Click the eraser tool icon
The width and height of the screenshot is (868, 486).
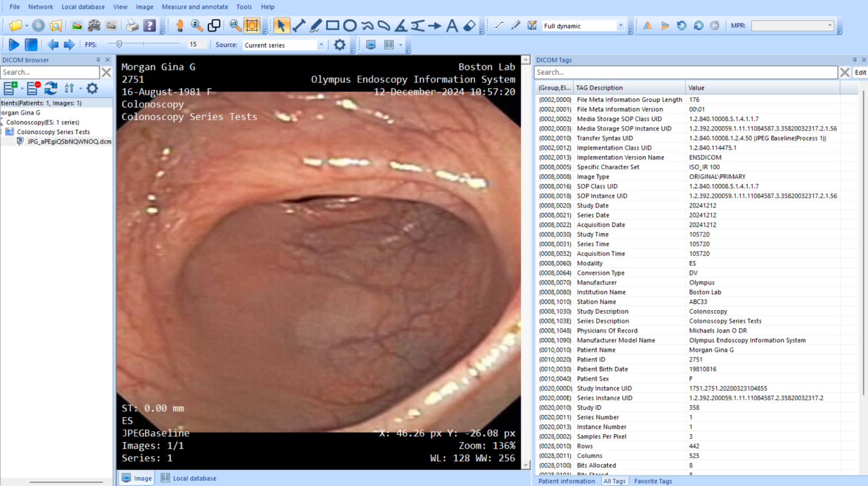pyautogui.click(x=470, y=25)
